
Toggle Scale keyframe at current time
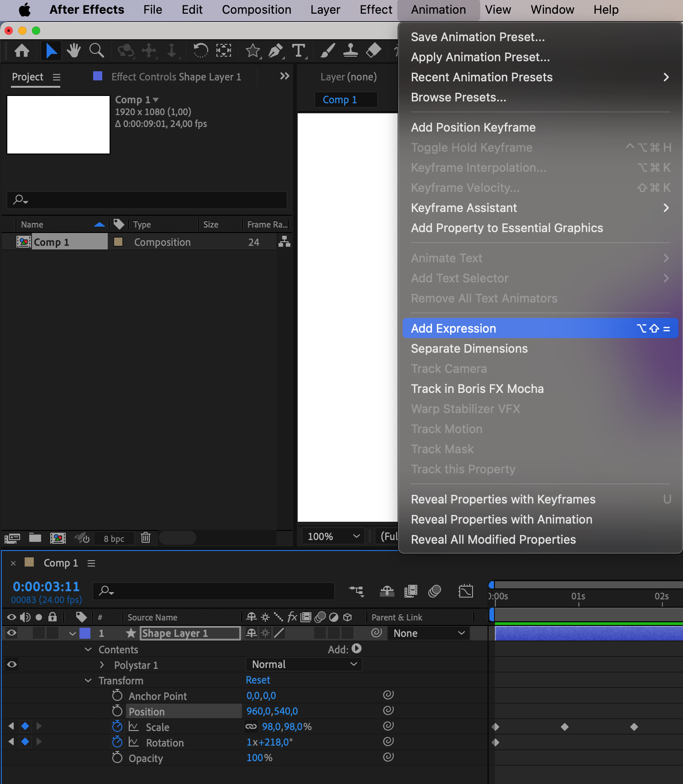pos(25,726)
